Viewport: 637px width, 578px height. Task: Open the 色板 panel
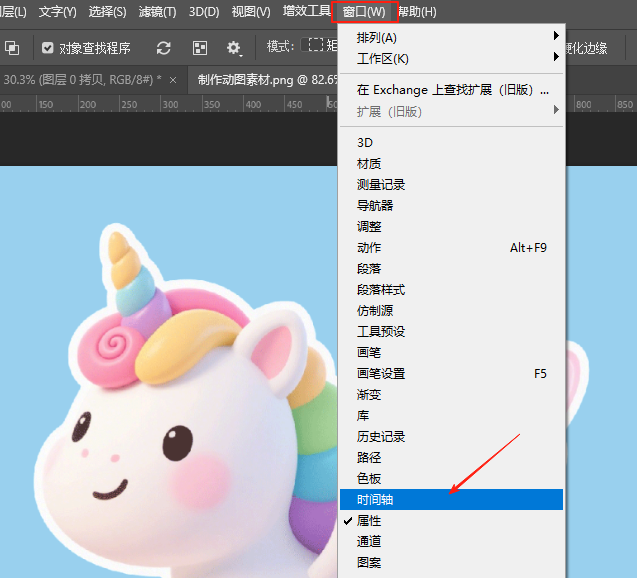pos(451,478)
